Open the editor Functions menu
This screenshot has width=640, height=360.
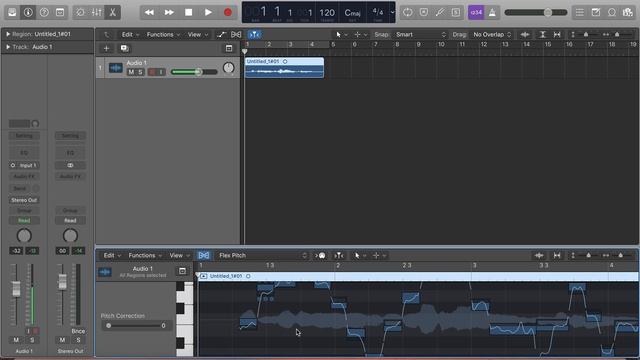145,256
